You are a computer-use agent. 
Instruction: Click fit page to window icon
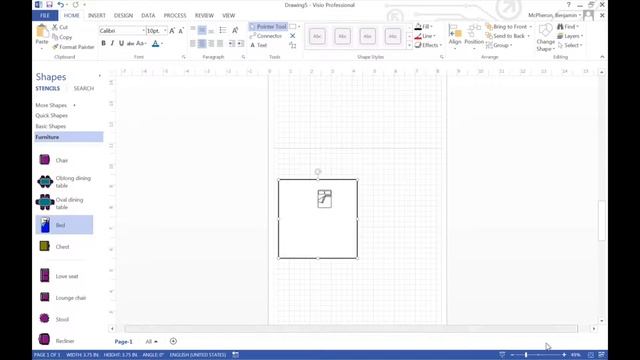(591, 355)
